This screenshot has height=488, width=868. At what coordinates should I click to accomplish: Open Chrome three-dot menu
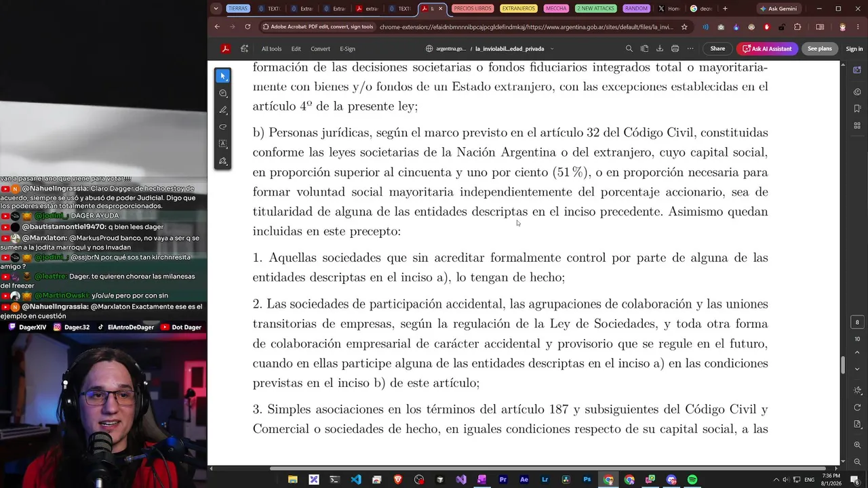click(859, 27)
